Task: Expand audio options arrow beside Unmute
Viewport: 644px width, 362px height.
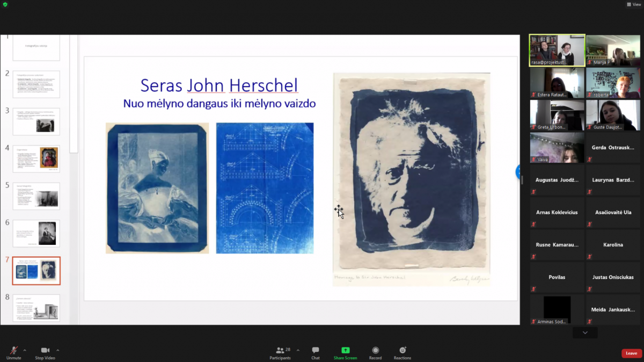Action: pos(25,350)
